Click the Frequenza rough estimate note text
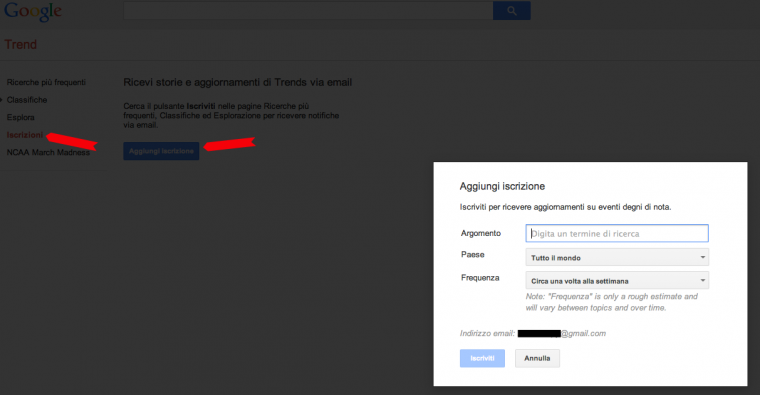This screenshot has width=760, height=395. pos(612,302)
